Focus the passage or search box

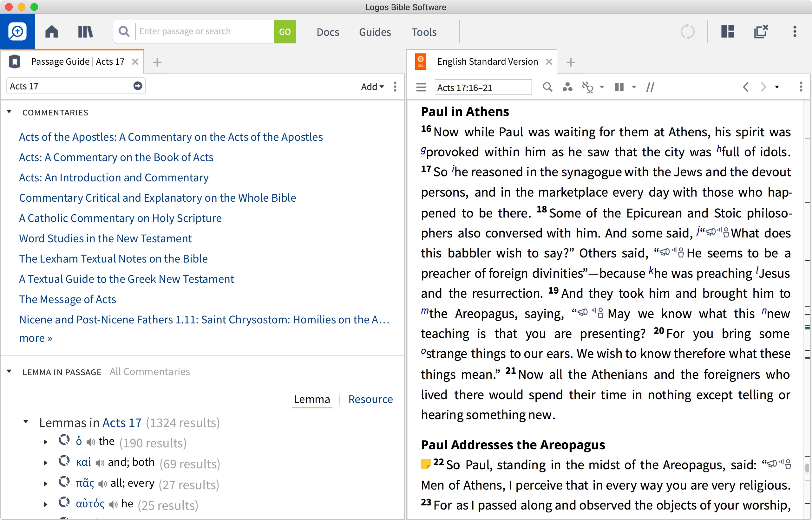tap(205, 31)
